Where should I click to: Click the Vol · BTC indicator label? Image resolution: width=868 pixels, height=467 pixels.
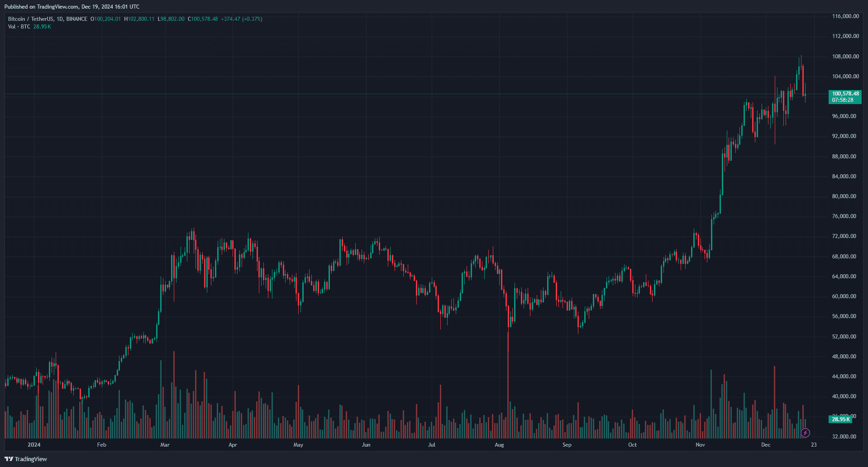click(x=19, y=27)
